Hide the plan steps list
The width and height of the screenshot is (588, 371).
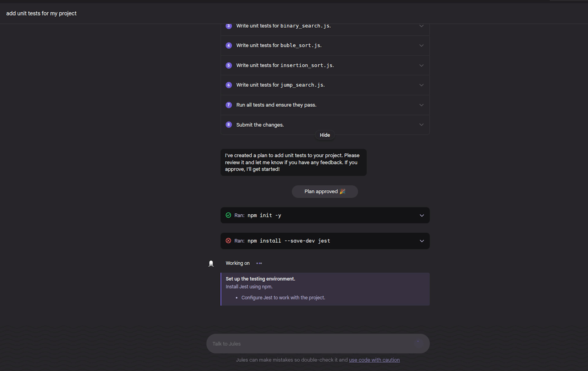[x=324, y=135]
